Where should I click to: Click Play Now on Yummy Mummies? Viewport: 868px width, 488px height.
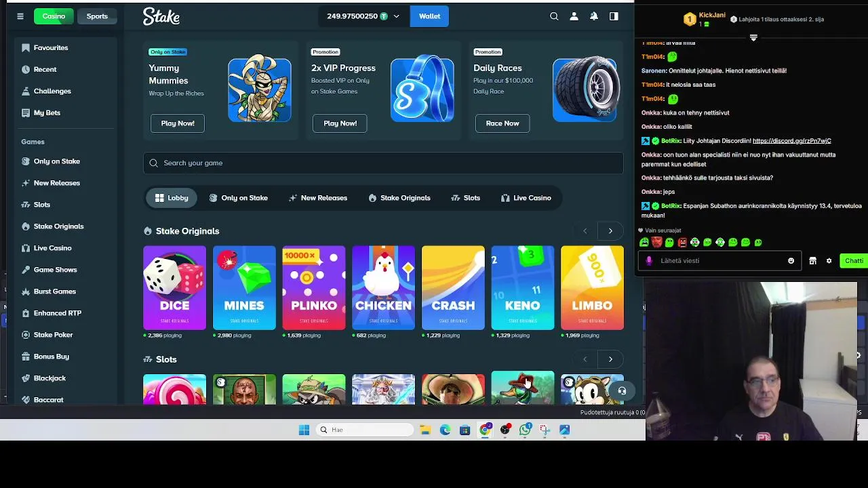pyautogui.click(x=178, y=123)
